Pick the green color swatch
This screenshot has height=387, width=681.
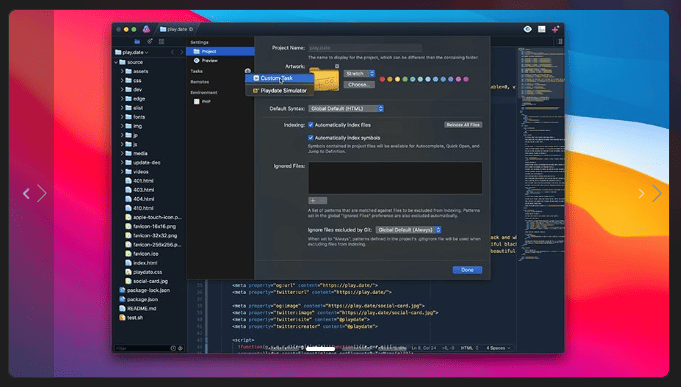[405, 79]
